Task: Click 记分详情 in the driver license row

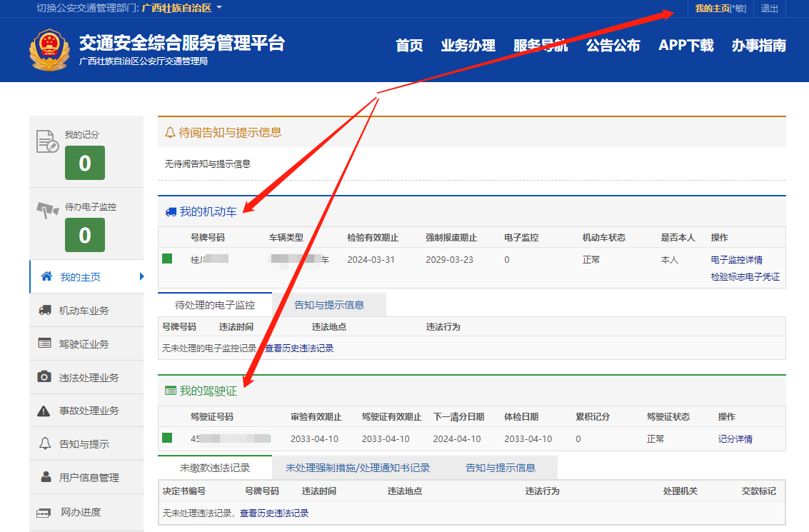Action: click(735, 439)
